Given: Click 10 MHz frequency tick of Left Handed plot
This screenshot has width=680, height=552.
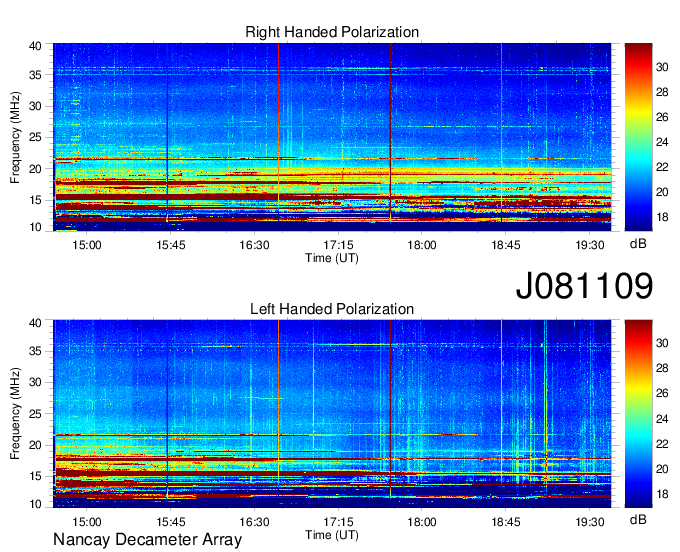Looking at the screenshot, I should tap(35, 504).
